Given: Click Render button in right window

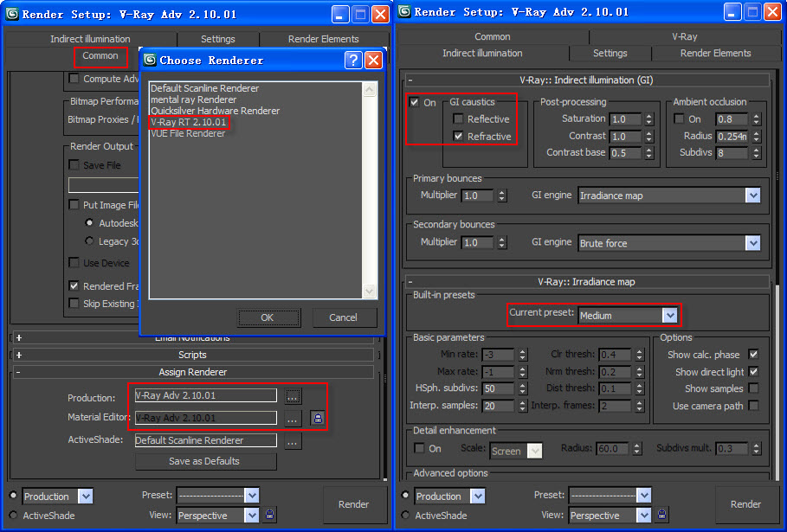Looking at the screenshot, I should click(745, 504).
